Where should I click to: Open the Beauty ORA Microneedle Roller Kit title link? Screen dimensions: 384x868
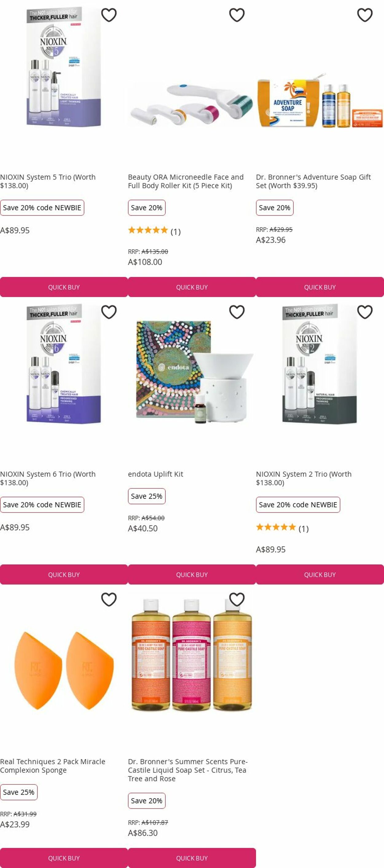tap(186, 181)
